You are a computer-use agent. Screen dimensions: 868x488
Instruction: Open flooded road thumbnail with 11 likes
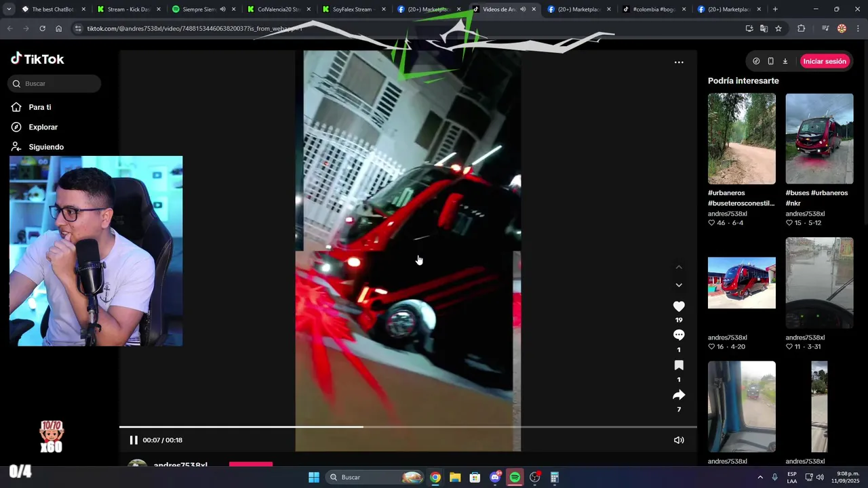pyautogui.click(x=819, y=283)
